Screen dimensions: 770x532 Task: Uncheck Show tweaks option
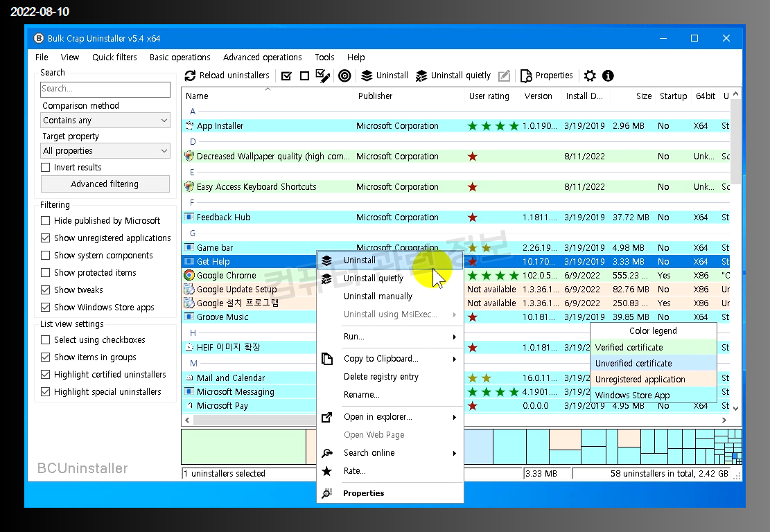pos(46,290)
